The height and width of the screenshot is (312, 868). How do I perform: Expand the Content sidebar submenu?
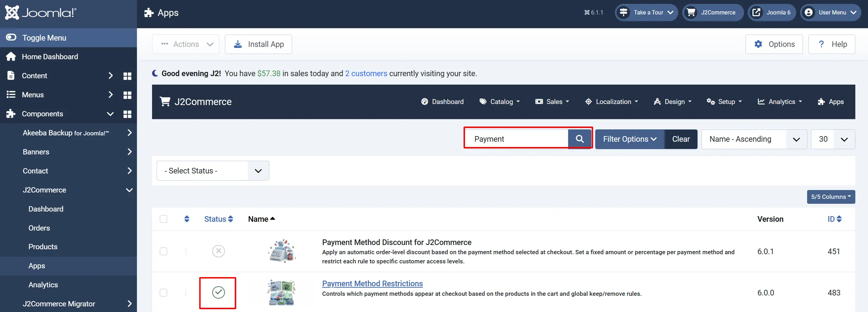click(x=111, y=76)
